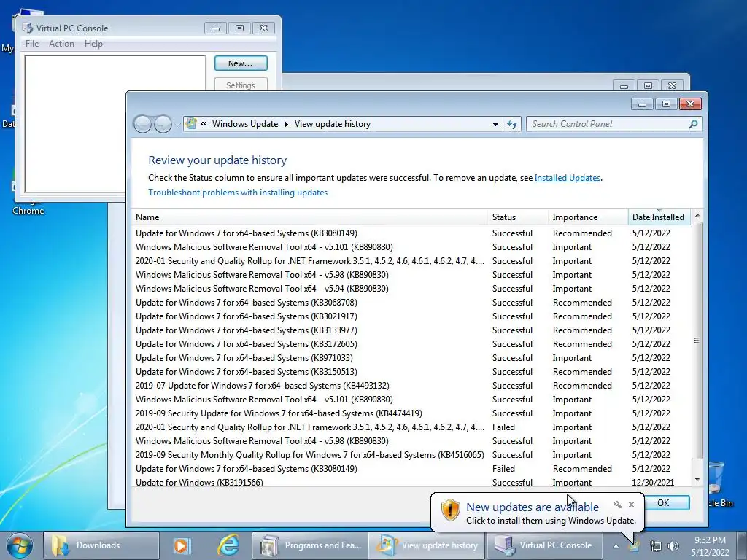Sort by Status column header
Viewport: 747px width, 560px height.
click(x=518, y=217)
